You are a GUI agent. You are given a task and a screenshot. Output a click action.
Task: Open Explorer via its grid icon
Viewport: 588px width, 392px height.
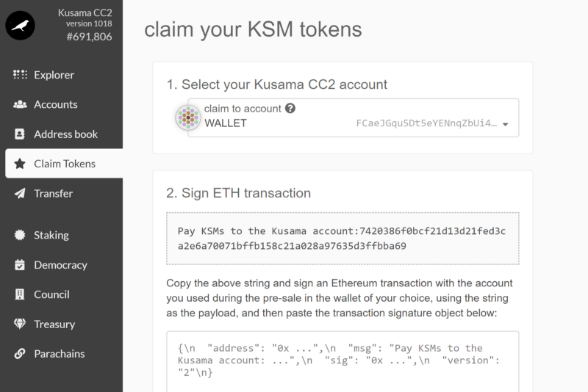20,74
